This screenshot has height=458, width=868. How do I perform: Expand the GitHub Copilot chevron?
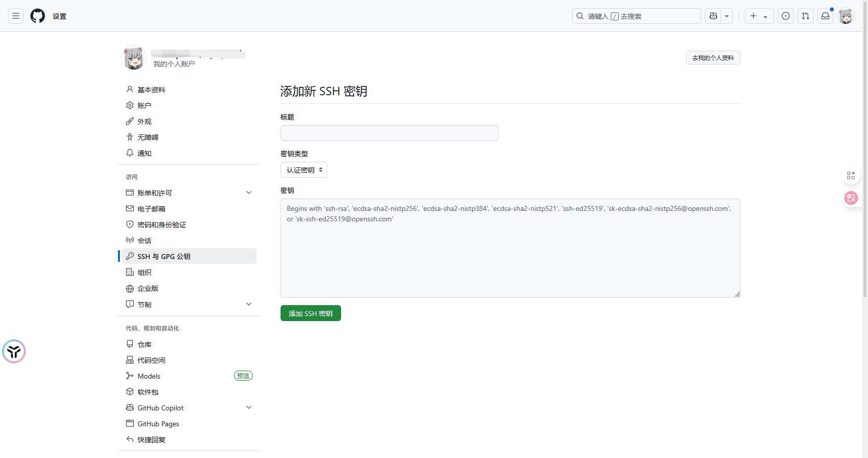[x=249, y=407]
